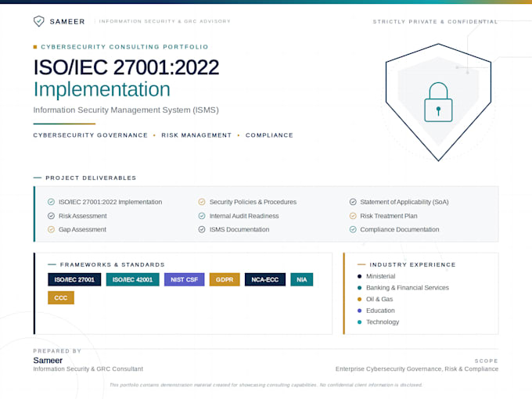Click the Oil & Gas industry entry
532x399 pixels.
click(x=379, y=299)
